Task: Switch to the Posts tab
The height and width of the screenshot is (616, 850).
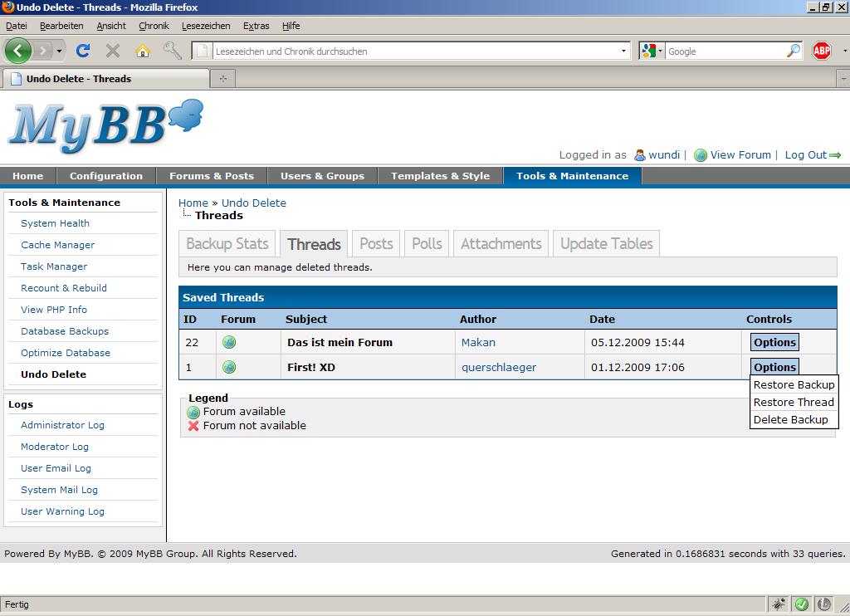Action: tap(376, 243)
